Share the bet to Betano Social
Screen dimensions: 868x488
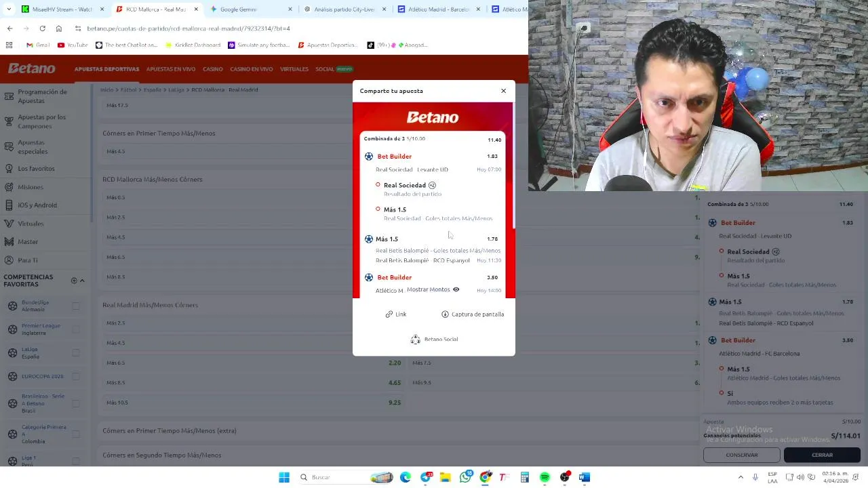[x=434, y=340]
